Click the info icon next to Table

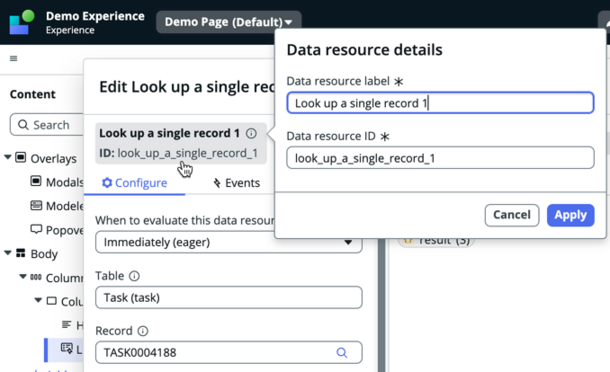coord(134,276)
